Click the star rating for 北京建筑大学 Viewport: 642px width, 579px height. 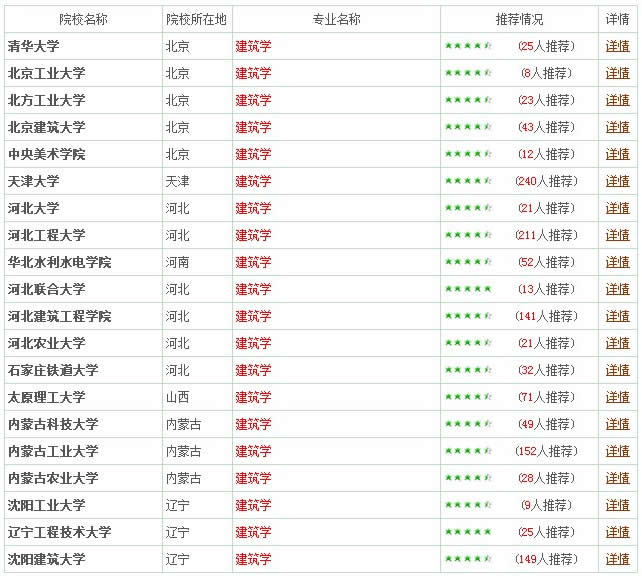click(x=468, y=127)
